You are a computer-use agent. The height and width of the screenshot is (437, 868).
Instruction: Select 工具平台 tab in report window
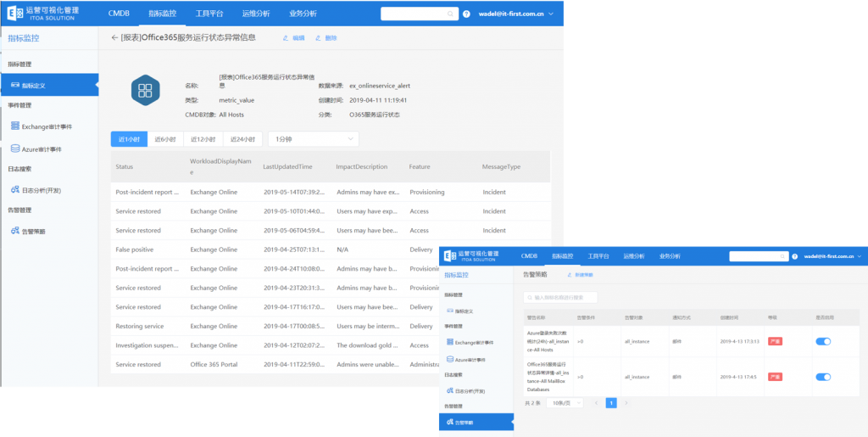[209, 14]
